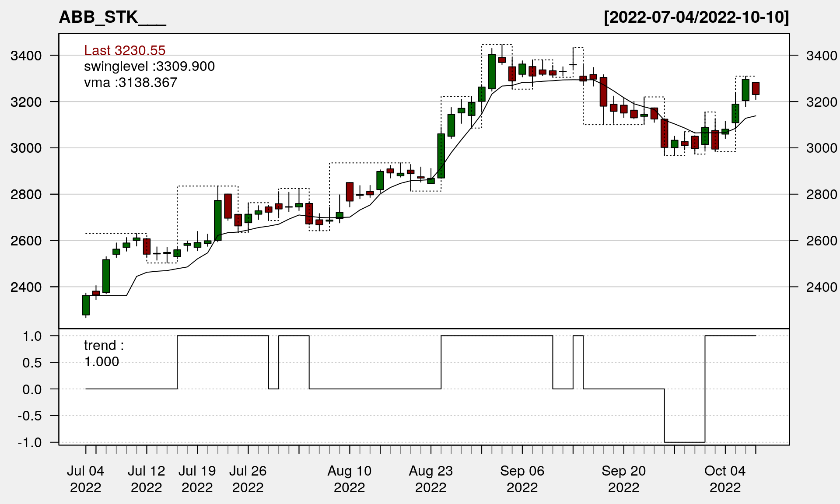Click the Sep 20 2022 axis label
The height and width of the screenshot is (504, 840).
[623, 479]
